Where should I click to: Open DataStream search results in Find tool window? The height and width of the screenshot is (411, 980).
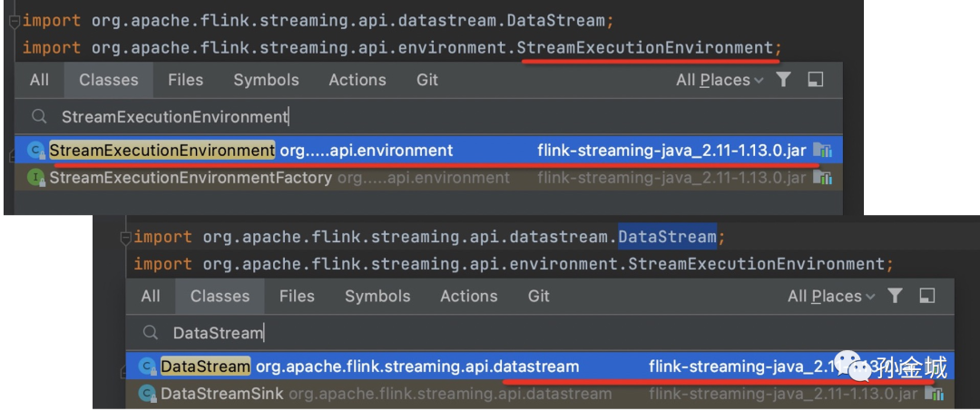click(x=926, y=296)
